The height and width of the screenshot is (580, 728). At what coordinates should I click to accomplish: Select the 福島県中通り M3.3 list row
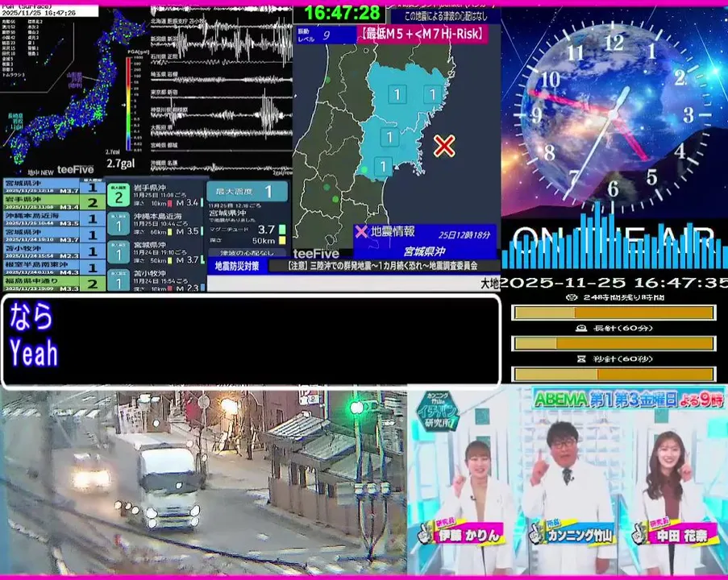(x=54, y=284)
